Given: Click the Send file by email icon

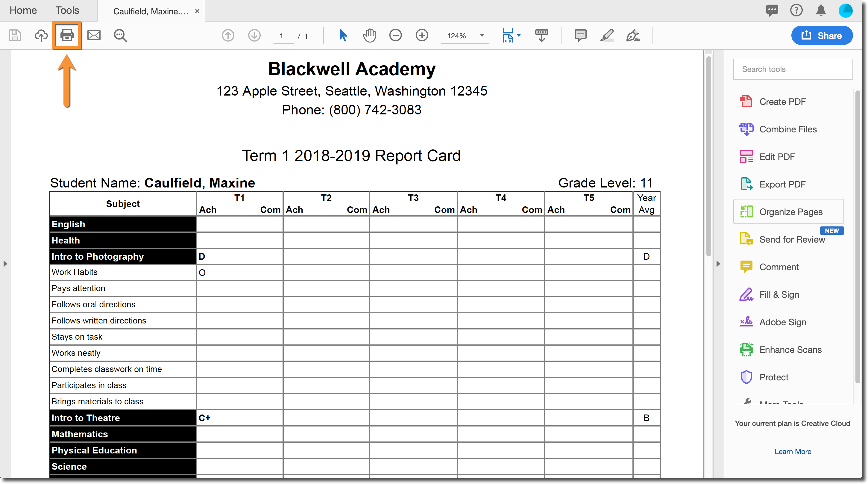Looking at the screenshot, I should coord(94,35).
